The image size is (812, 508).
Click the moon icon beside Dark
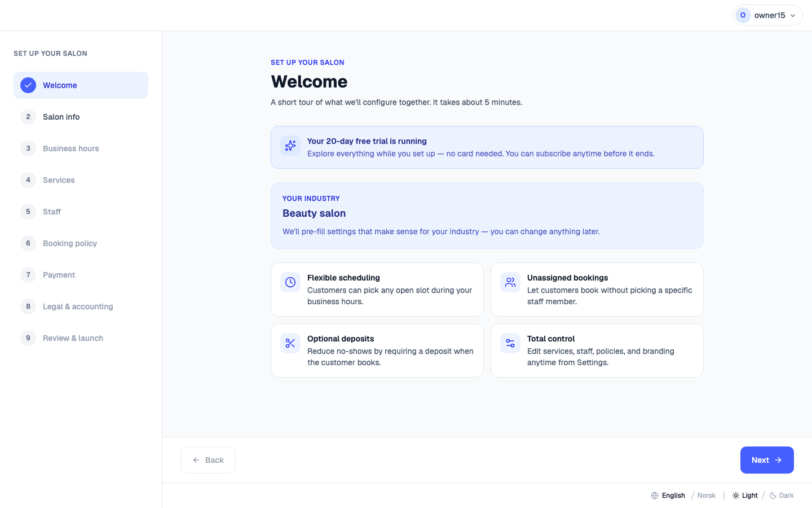tap(773, 496)
